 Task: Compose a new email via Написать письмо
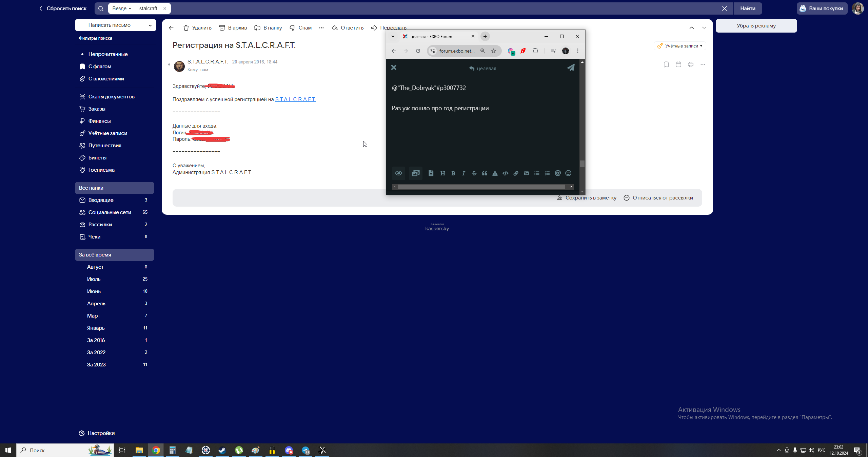(x=110, y=25)
